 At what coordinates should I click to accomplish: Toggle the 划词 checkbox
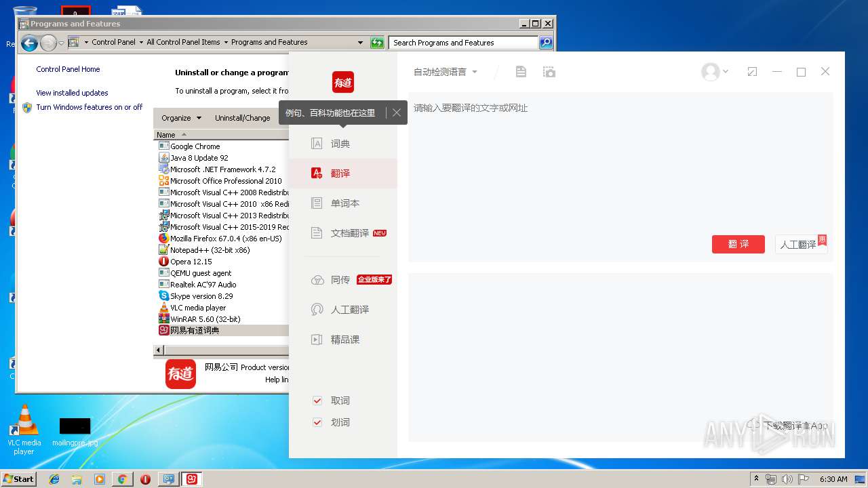pos(317,422)
